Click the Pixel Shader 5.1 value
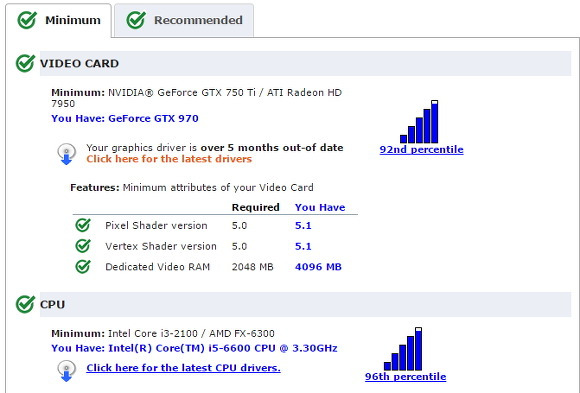Screen dimensions: 580x393 click(303, 225)
